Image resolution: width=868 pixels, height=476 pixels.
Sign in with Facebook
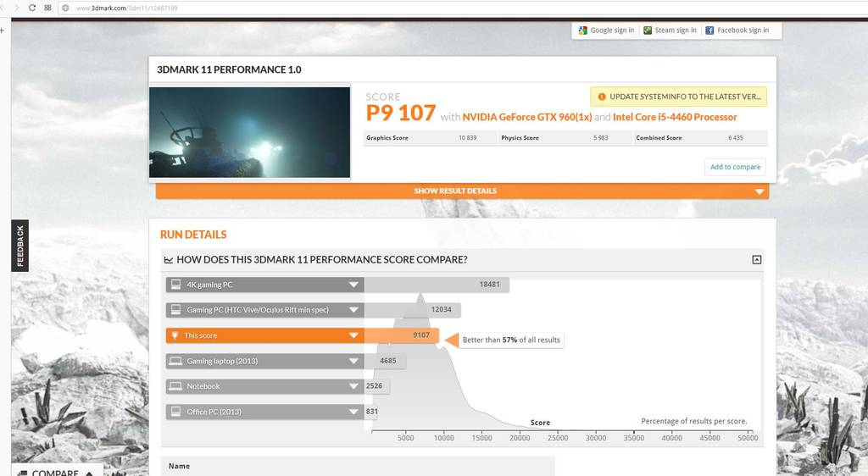[737, 30]
